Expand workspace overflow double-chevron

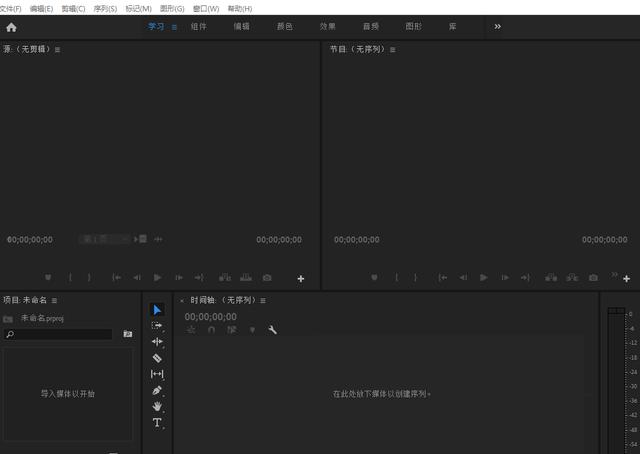(x=498, y=27)
